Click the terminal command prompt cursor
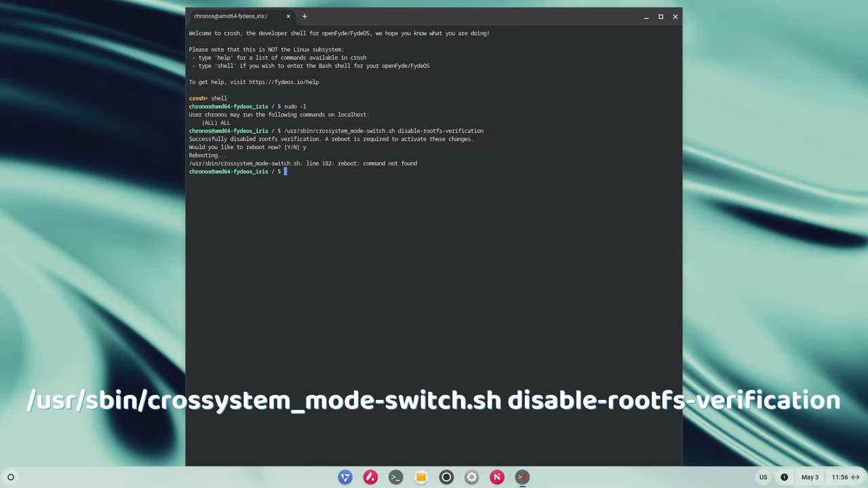868x488 pixels. point(285,171)
